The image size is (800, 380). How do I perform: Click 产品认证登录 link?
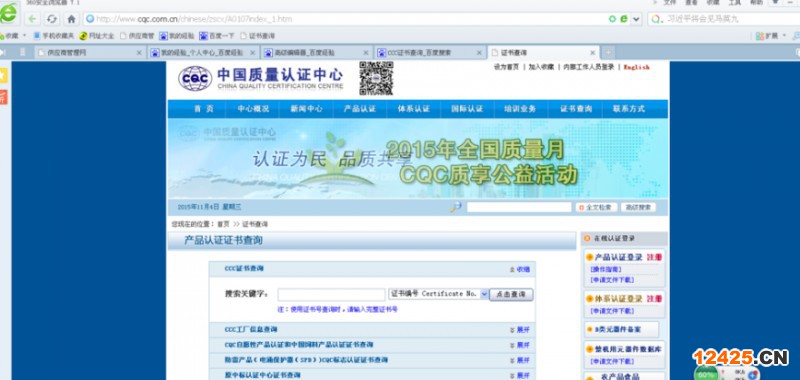[618, 257]
